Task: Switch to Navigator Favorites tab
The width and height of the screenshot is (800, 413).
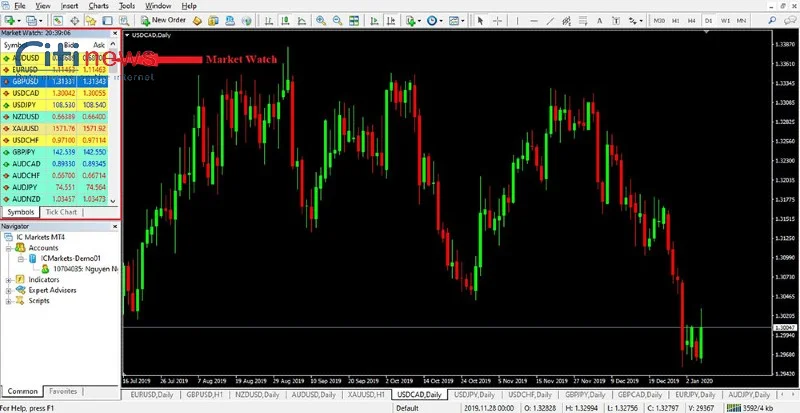Action: [63, 391]
